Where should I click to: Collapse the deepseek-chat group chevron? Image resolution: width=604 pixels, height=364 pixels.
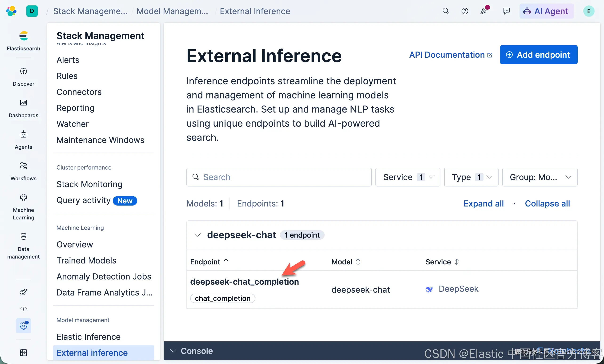(197, 235)
